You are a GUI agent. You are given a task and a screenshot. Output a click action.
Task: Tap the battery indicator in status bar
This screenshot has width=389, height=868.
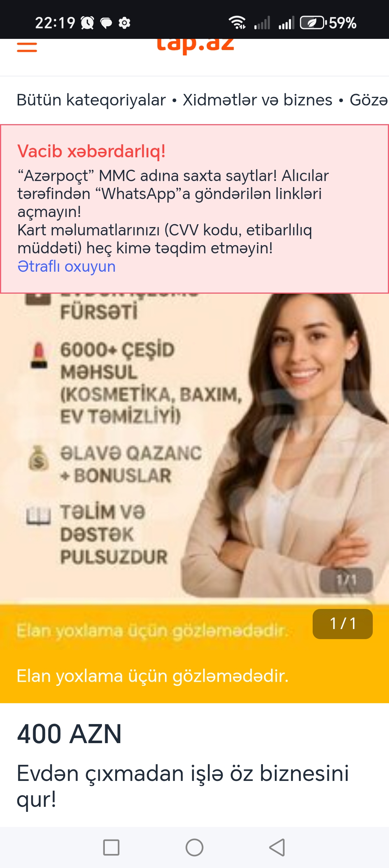pos(312,23)
